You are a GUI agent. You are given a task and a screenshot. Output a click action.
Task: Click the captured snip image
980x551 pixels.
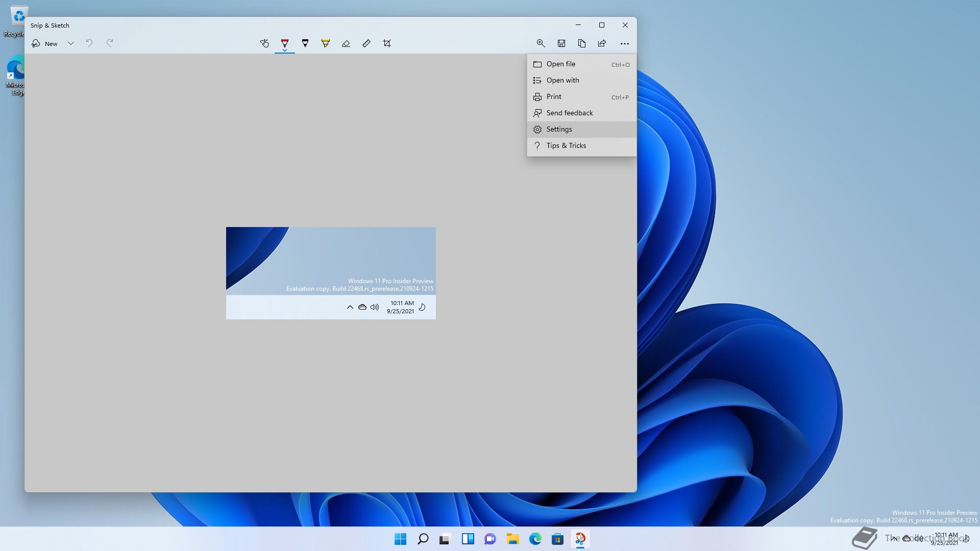pyautogui.click(x=331, y=273)
